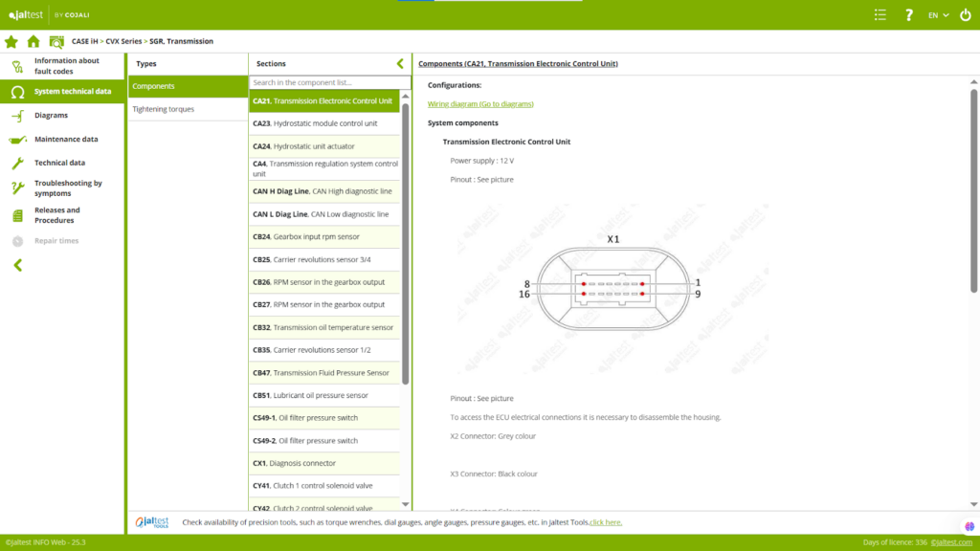The image size is (980, 551).
Task: Open help question mark icon
Action: click(909, 14)
